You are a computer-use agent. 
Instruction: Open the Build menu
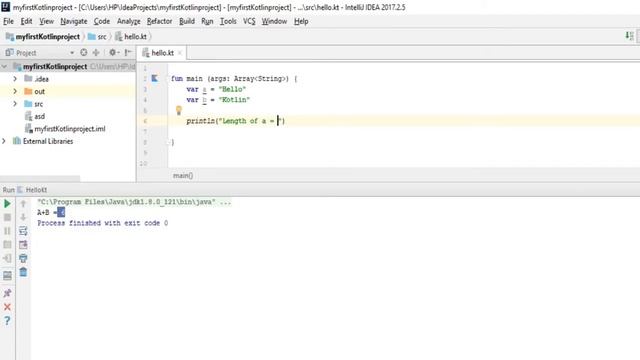coord(187,21)
